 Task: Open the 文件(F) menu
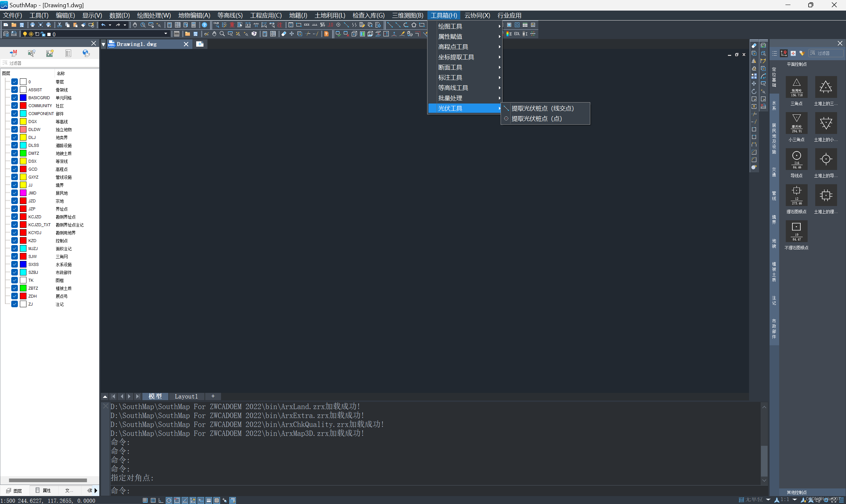[13, 15]
